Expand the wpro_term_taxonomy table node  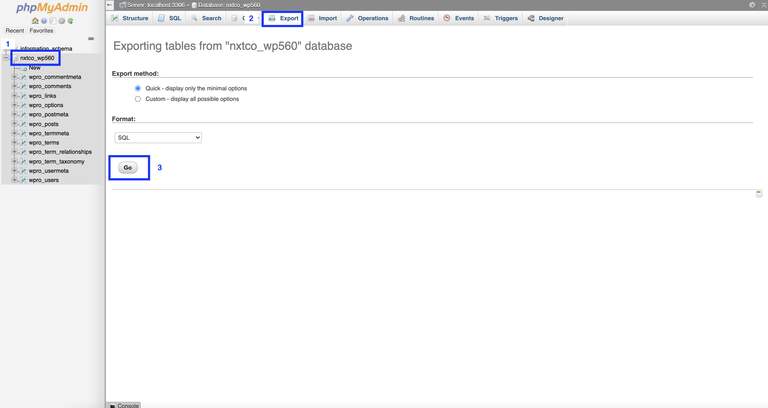tap(15, 161)
